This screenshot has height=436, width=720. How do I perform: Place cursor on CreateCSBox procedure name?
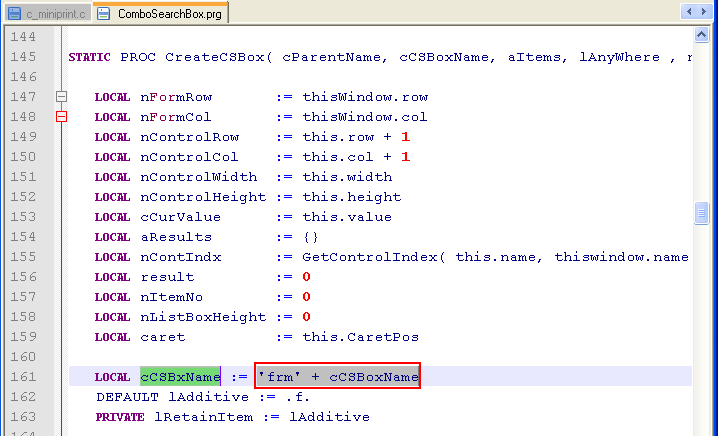pyautogui.click(x=215, y=57)
